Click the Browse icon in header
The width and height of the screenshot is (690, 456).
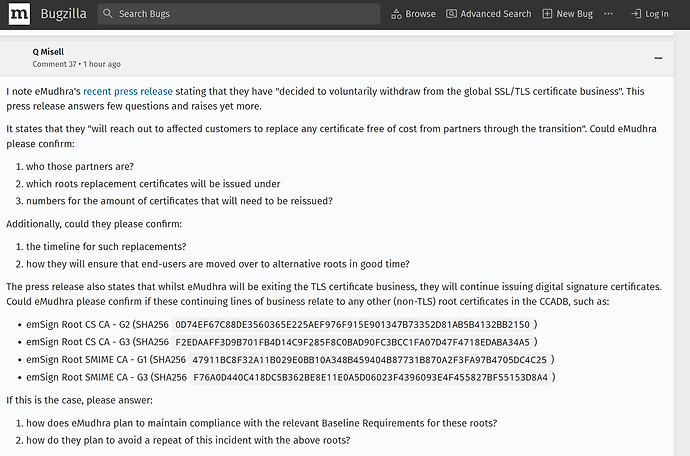396,14
